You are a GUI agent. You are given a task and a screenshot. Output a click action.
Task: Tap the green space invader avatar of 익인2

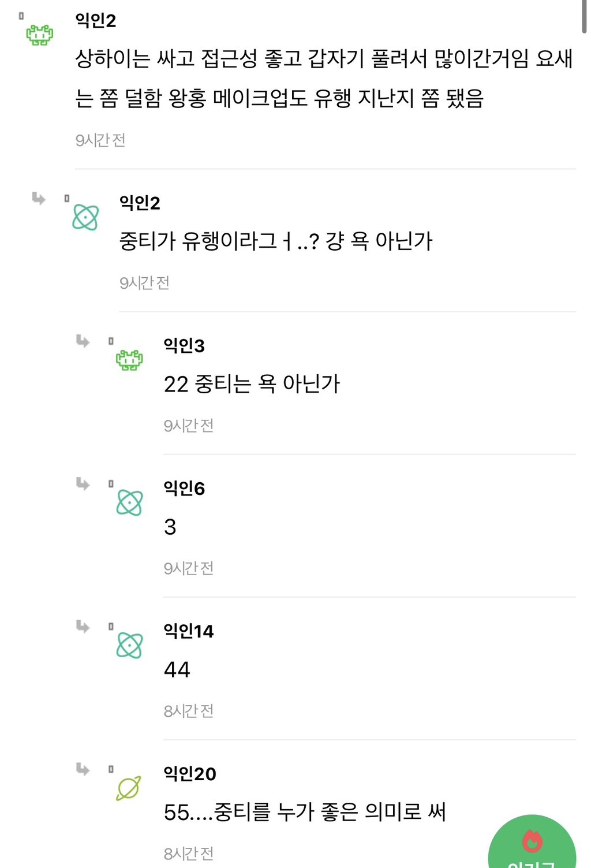(x=39, y=35)
